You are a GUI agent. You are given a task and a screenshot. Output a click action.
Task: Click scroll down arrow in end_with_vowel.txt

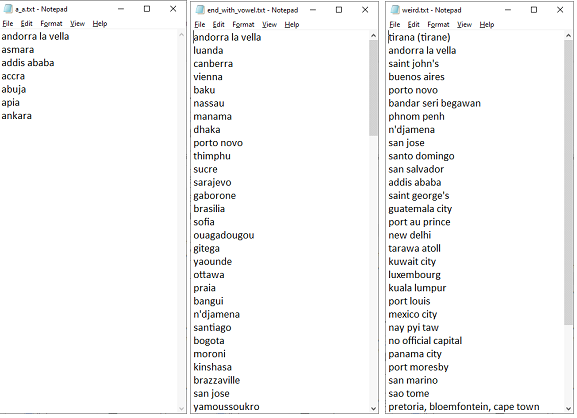(x=373, y=408)
